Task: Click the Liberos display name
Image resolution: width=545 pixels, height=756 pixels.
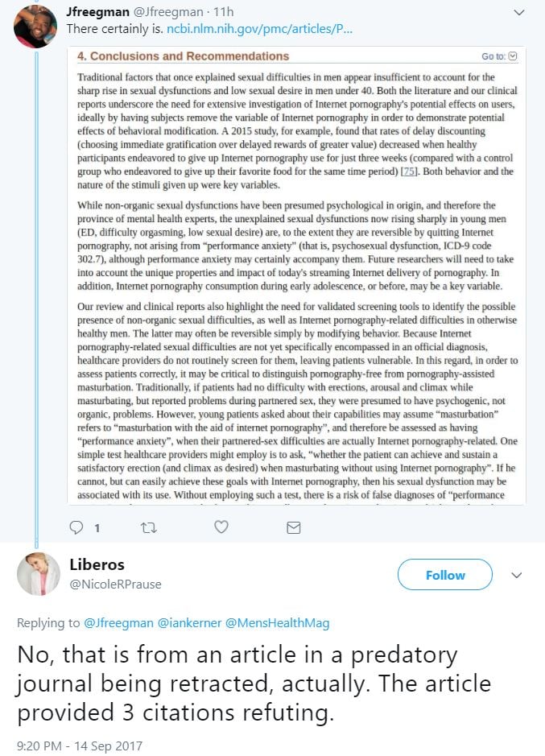Action: pyautogui.click(x=97, y=564)
